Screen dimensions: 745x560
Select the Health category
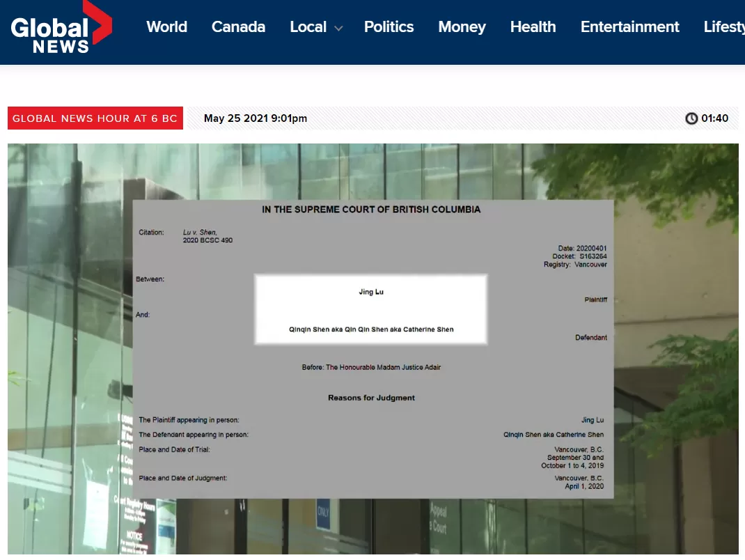[533, 26]
